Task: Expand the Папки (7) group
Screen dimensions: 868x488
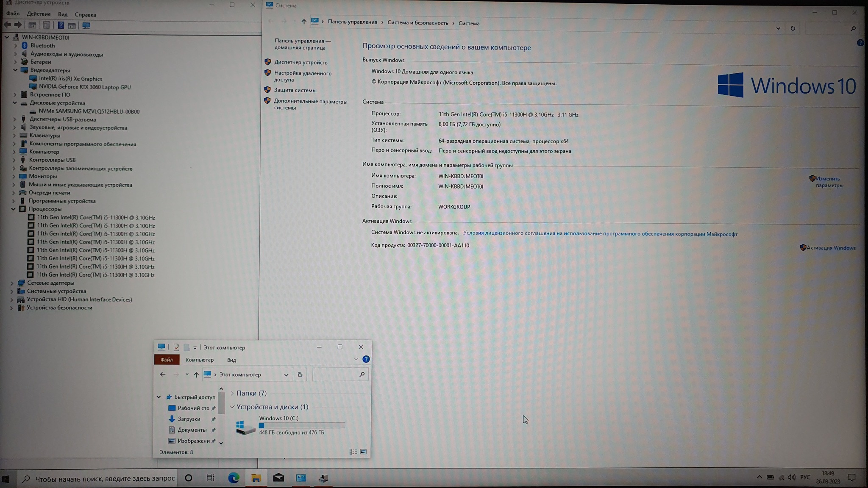Action: pos(232,394)
